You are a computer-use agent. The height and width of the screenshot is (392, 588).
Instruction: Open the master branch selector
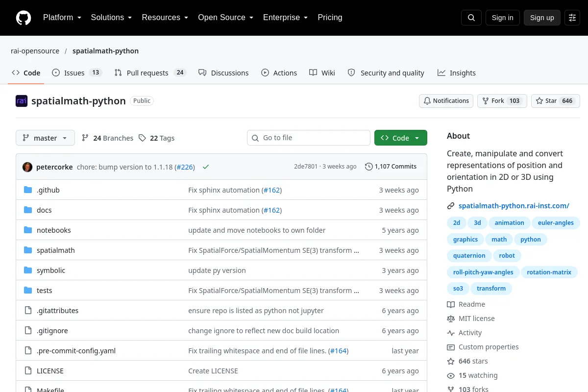[x=45, y=138]
